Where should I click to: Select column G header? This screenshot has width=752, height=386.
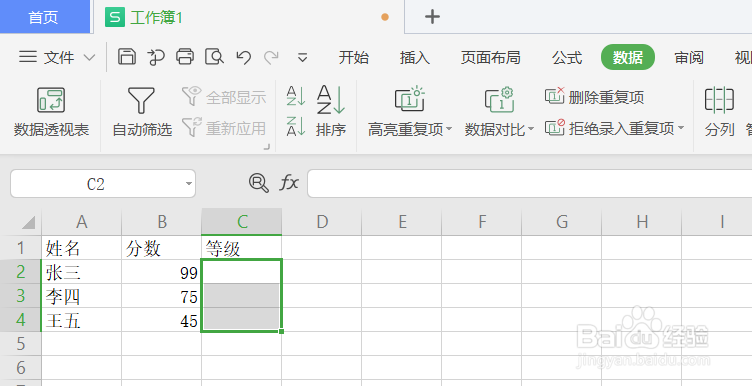point(562,222)
